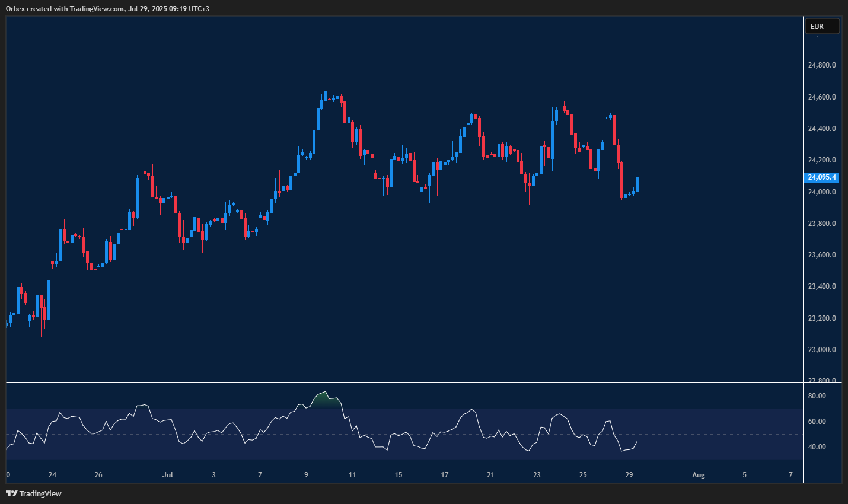Select the Jul label on time axis

168,475
